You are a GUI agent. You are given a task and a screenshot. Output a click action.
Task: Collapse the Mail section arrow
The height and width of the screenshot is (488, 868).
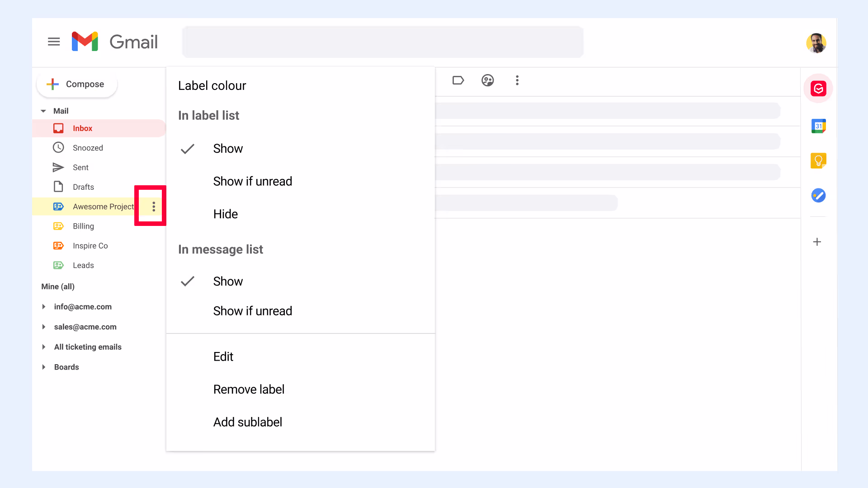pos(43,111)
